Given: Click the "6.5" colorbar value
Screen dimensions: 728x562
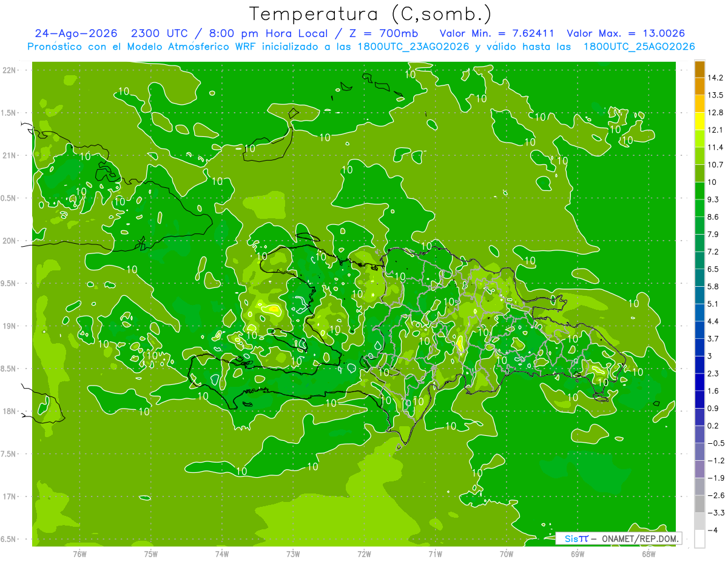Looking at the screenshot, I should click(714, 269).
